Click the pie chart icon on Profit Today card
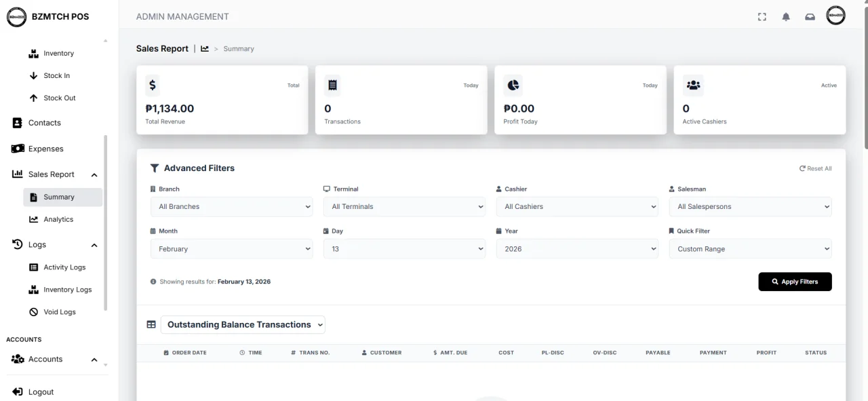 (x=513, y=85)
